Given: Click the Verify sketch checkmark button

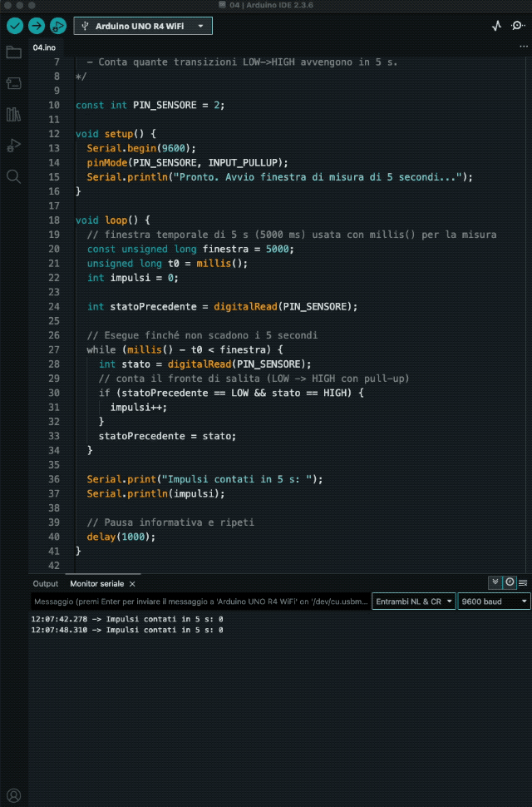Looking at the screenshot, I should (x=15, y=26).
